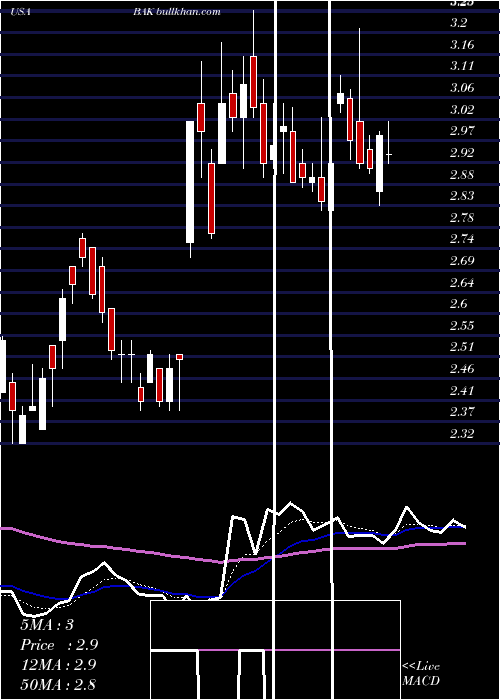Select the 50MA : 2.8 readout
Viewport: 500px width, 700px height.
(x=58, y=684)
